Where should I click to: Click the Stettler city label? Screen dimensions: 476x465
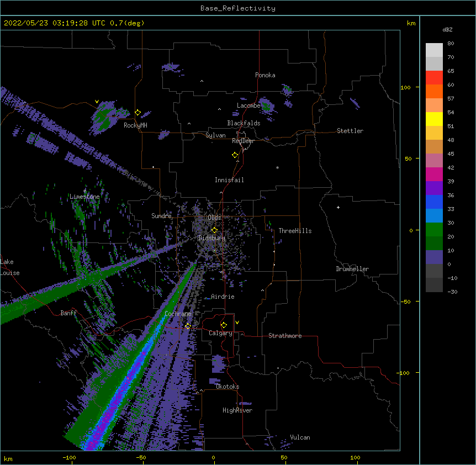(x=350, y=131)
